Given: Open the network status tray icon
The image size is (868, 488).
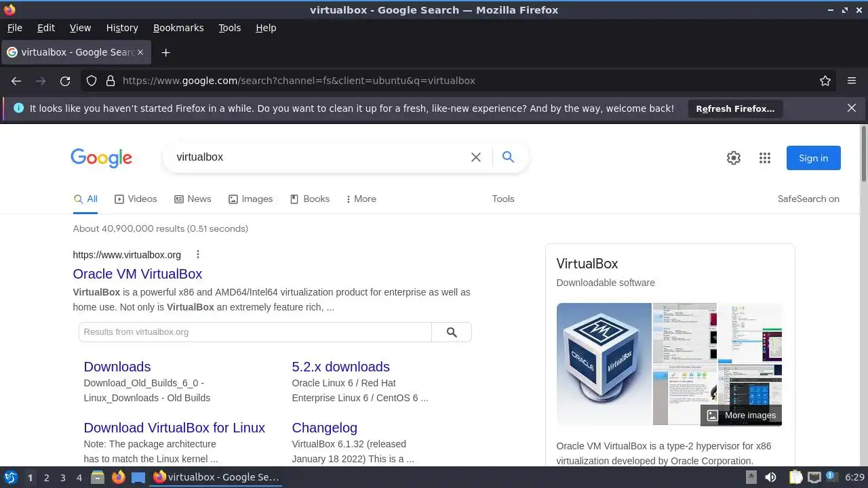Looking at the screenshot, I should (814, 477).
